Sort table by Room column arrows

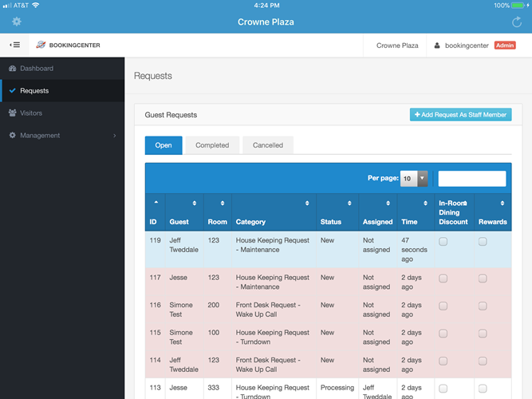(223, 203)
